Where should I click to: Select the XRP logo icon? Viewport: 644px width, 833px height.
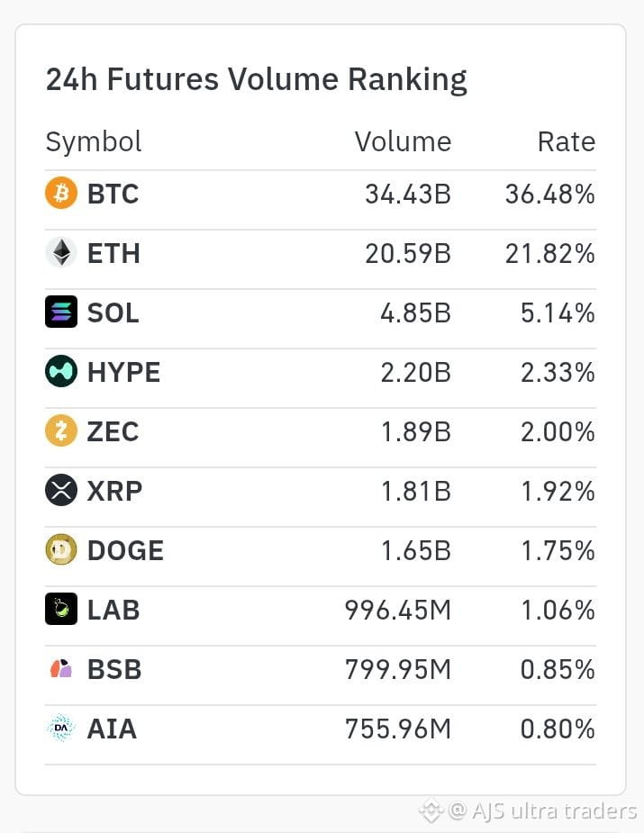(x=61, y=490)
